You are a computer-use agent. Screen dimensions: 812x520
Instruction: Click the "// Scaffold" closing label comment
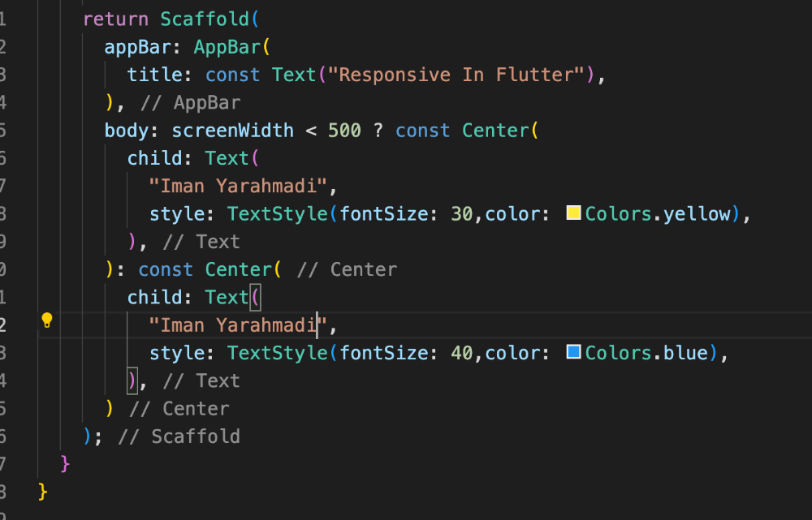click(x=179, y=436)
